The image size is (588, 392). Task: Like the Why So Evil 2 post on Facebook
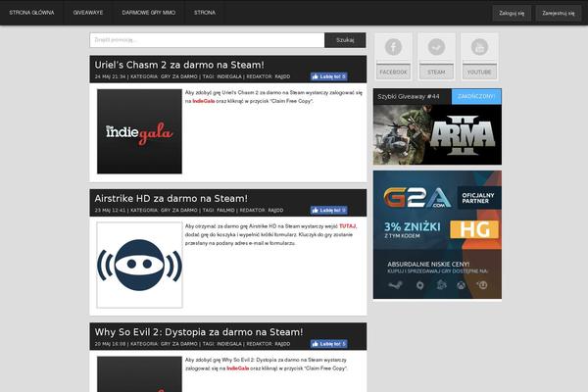(328, 344)
